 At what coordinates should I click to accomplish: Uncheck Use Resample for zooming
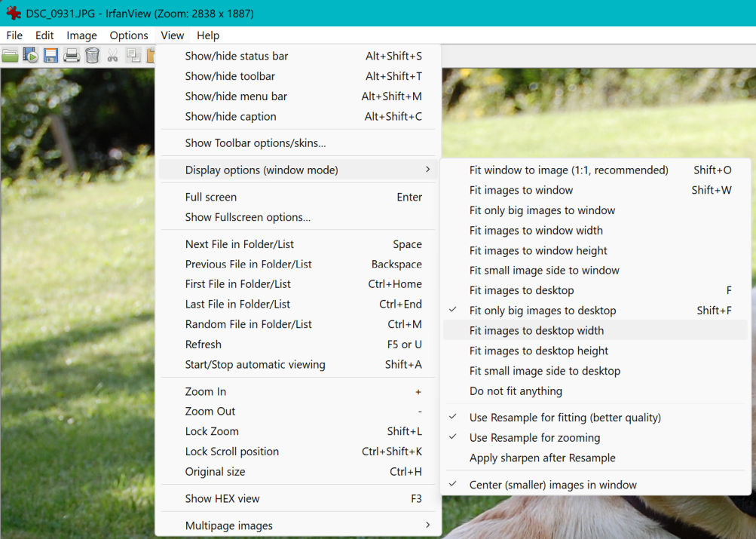click(534, 438)
